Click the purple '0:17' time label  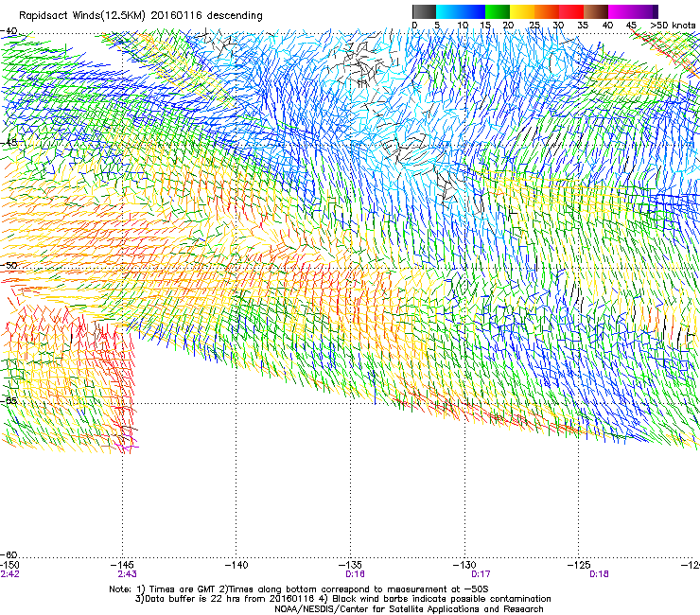click(481, 574)
